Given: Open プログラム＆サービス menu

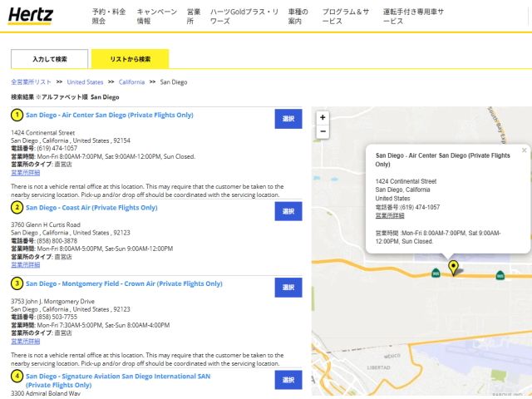Looking at the screenshot, I should [x=342, y=17].
